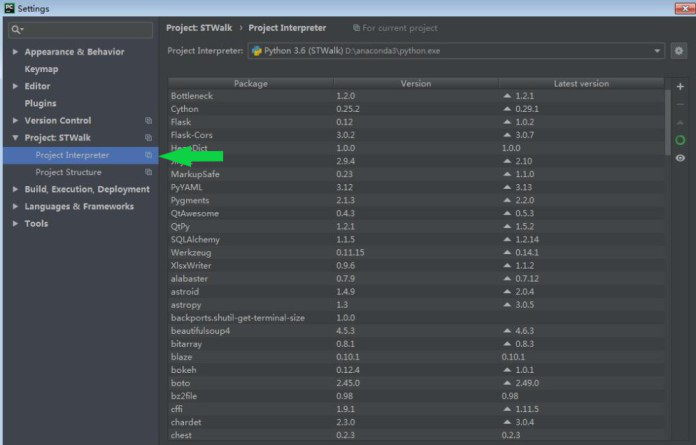Select the alabaster package row
The width and height of the screenshot is (696, 445).
coord(416,279)
